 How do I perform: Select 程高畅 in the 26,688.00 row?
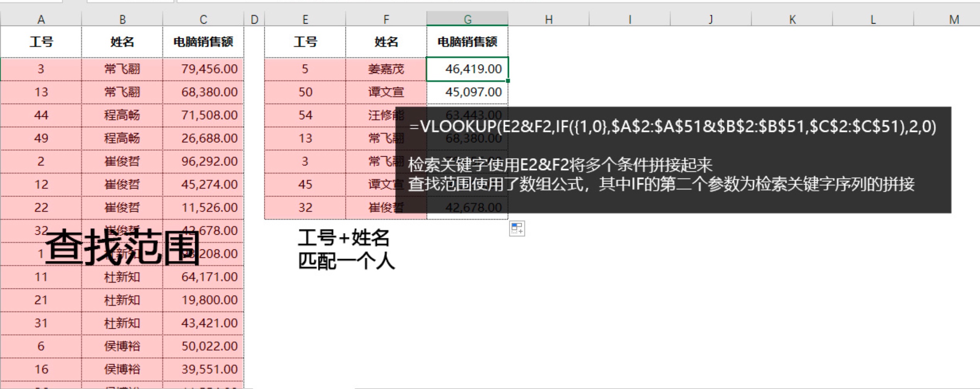122,138
